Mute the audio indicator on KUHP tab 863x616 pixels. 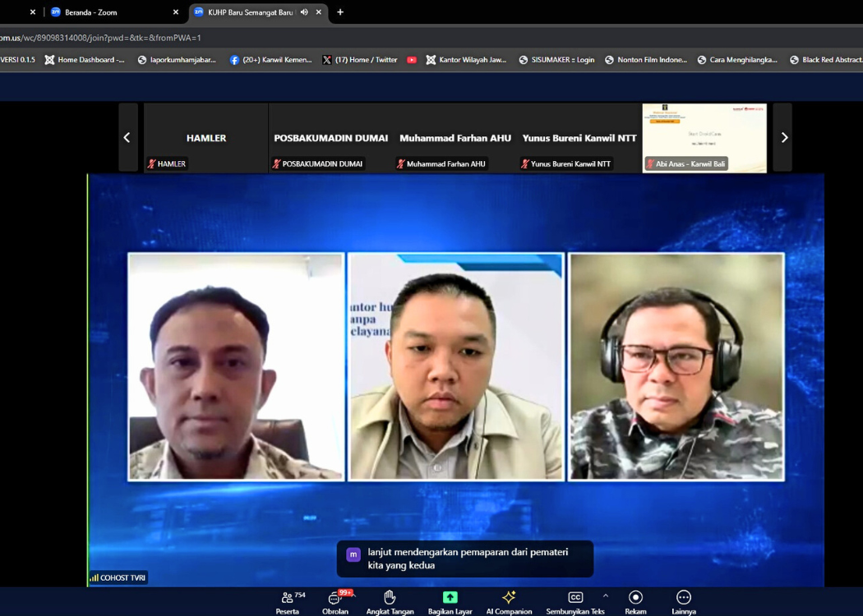click(304, 12)
